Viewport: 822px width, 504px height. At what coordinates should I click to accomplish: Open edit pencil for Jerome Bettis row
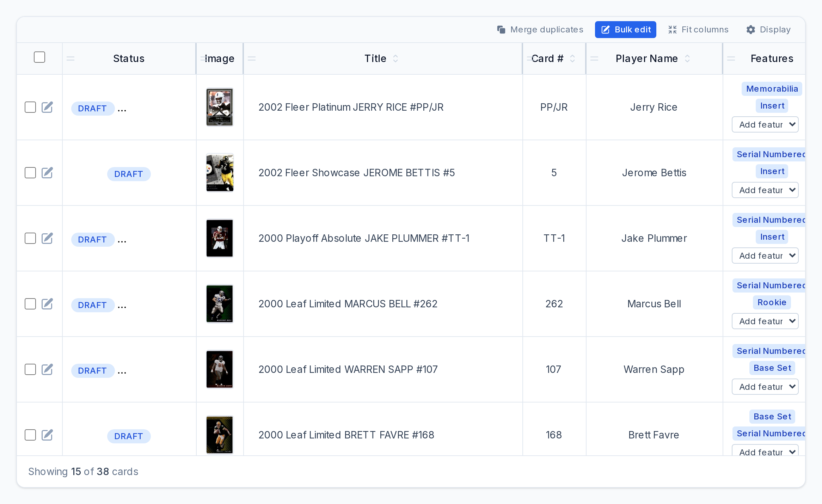tap(47, 173)
